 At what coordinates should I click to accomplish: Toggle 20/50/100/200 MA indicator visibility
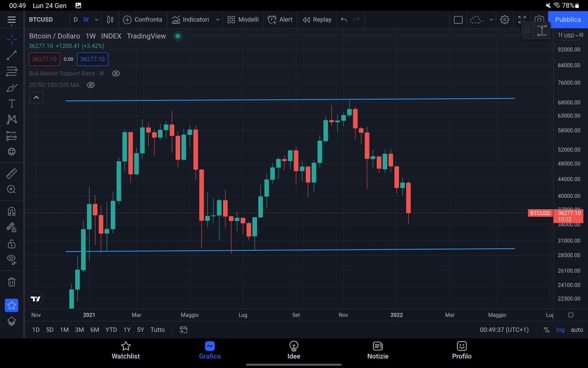click(91, 85)
